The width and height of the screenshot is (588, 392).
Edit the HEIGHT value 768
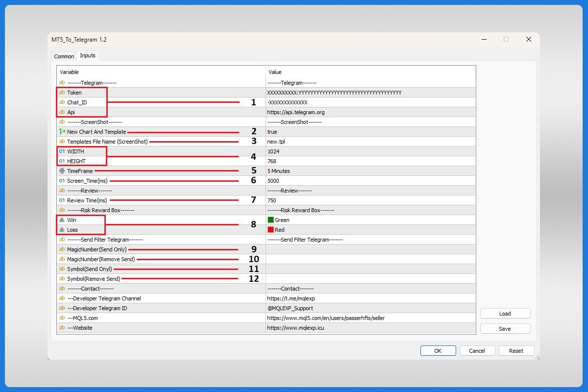point(370,161)
